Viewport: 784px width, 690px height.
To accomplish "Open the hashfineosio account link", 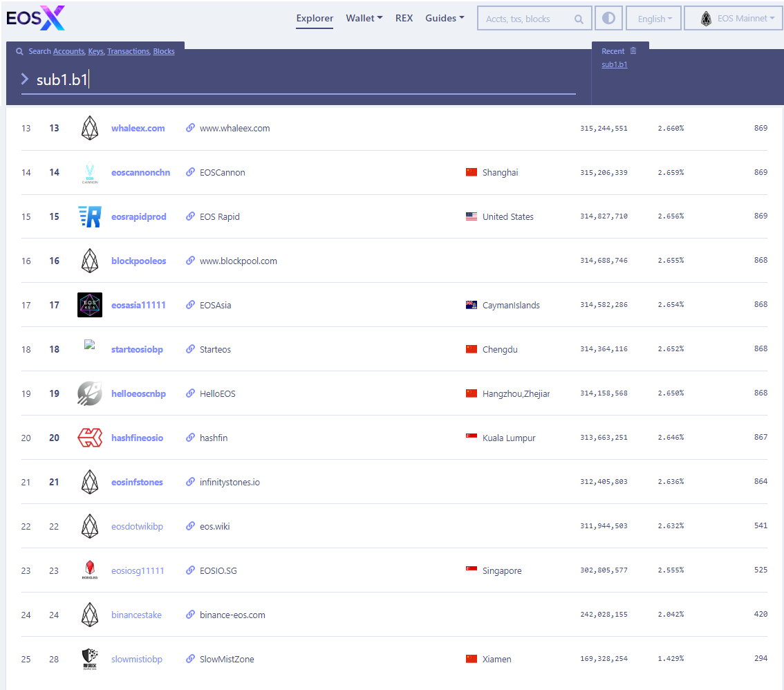I will tap(137, 438).
